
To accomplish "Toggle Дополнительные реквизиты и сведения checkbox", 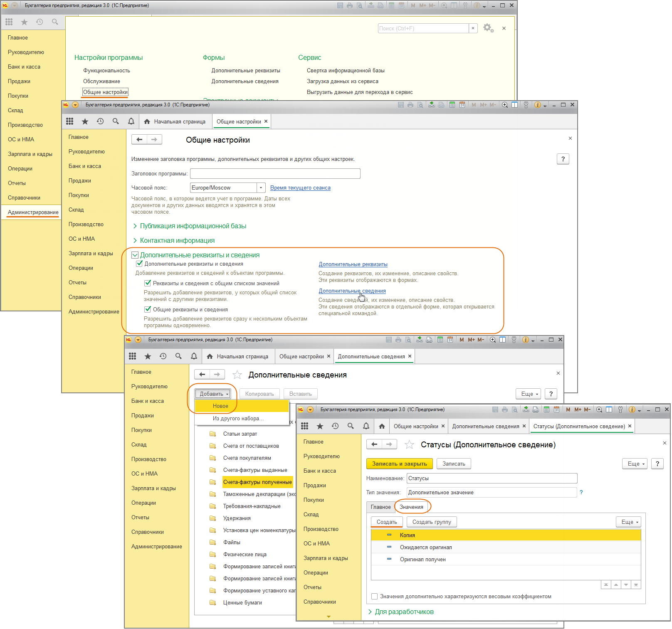I will 140,264.
